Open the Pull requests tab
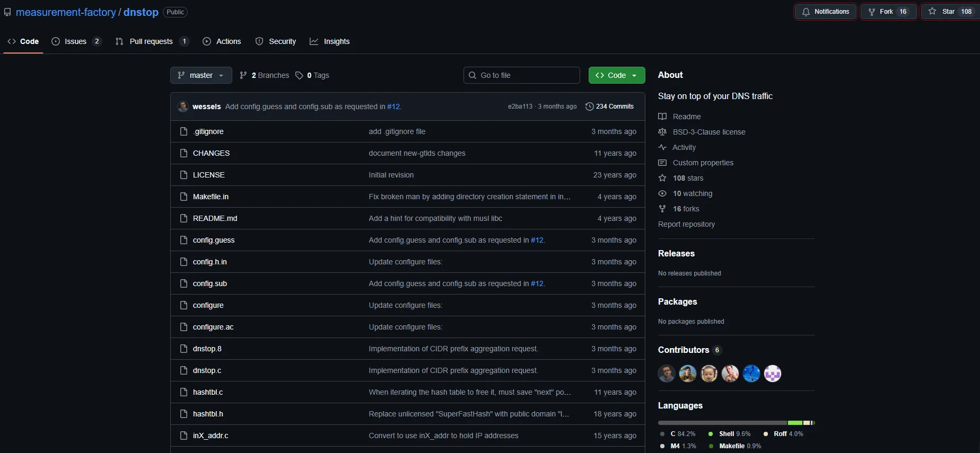Screen dimensions: 980x453 point(152,41)
